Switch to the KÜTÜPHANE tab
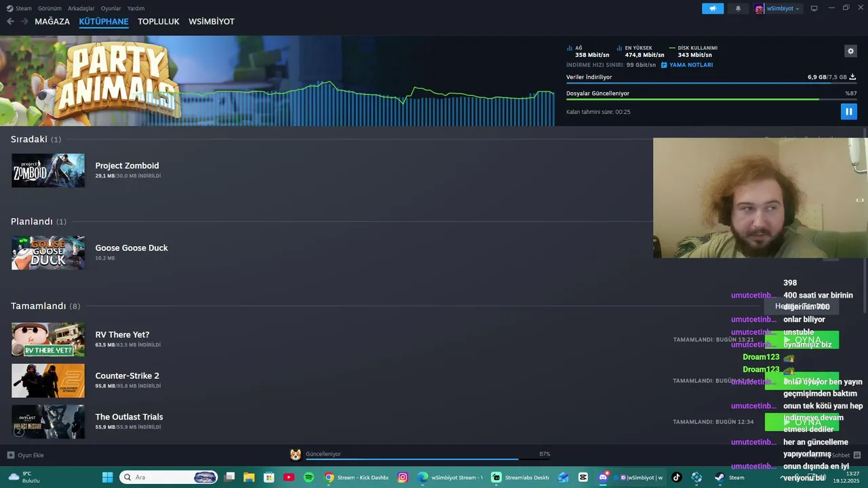868x488 pixels. (x=104, y=22)
